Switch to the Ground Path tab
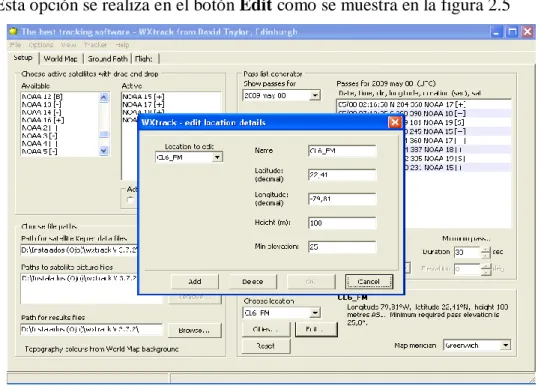541x389 pixels. coord(107,59)
